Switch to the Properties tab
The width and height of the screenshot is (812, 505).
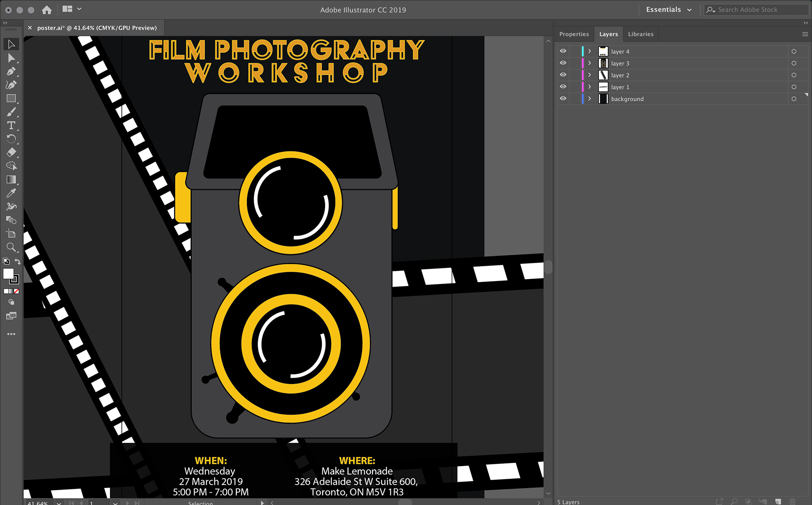(x=574, y=34)
